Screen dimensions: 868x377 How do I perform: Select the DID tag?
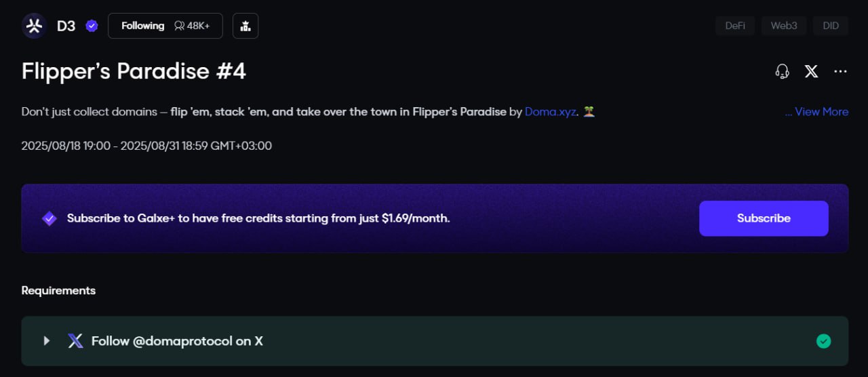831,26
